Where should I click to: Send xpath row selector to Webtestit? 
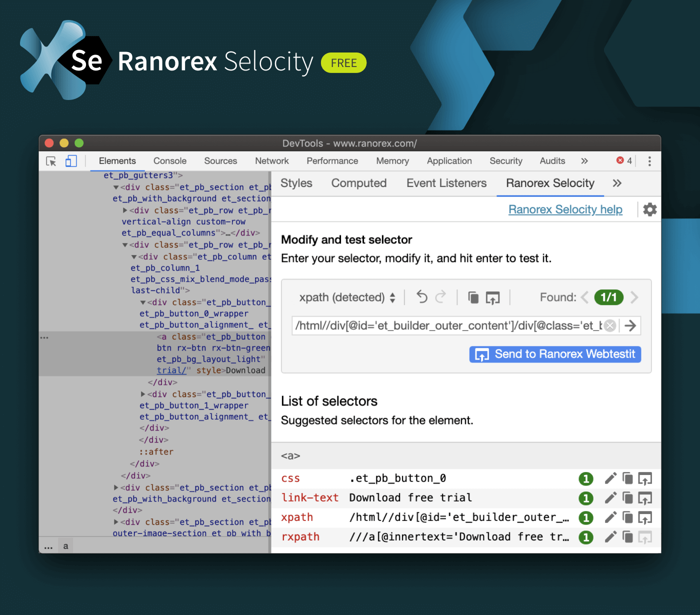644,517
